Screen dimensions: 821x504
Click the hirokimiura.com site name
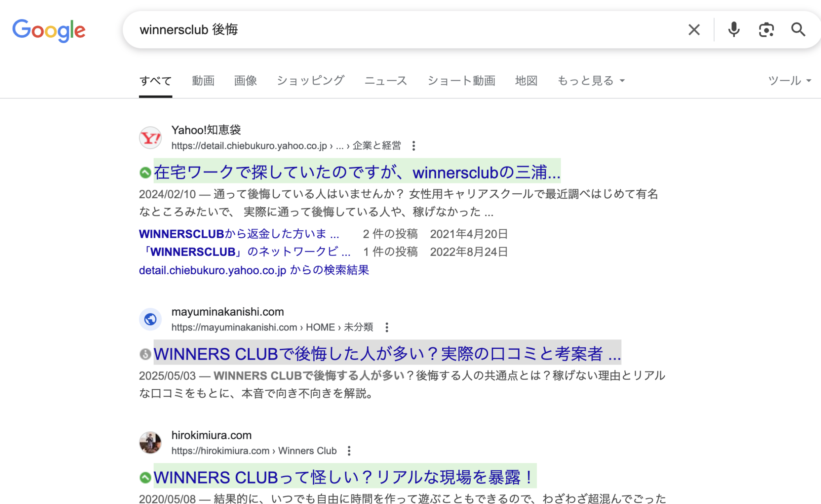click(x=212, y=435)
